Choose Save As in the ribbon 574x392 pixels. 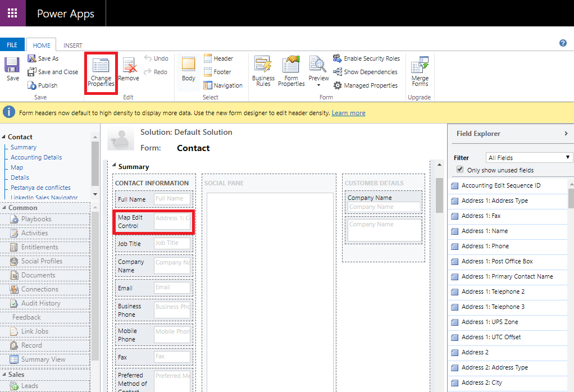pos(43,58)
